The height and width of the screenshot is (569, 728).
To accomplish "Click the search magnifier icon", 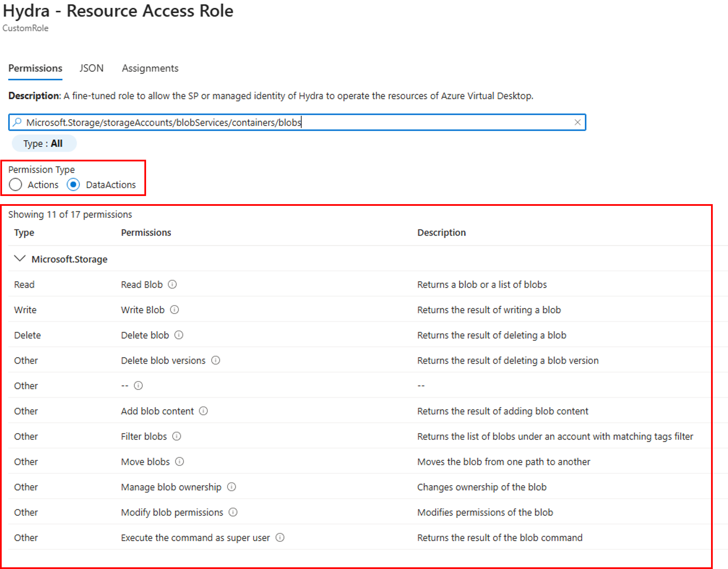I will pyautogui.click(x=17, y=122).
